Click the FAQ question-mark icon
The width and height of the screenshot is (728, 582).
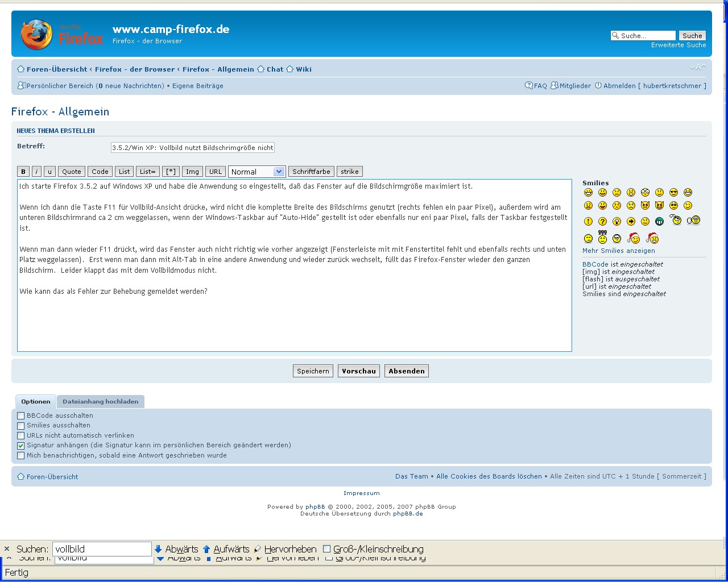(529, 86)
